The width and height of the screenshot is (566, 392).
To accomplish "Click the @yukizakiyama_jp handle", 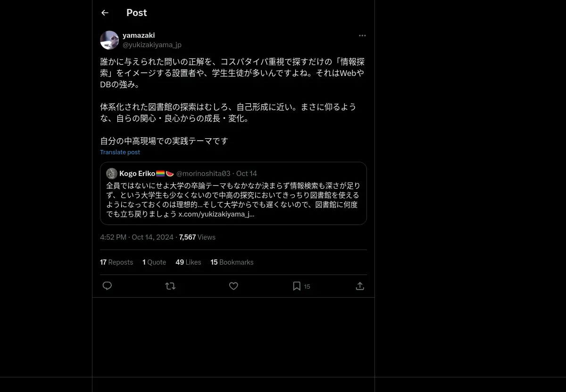I will [152, 45].
